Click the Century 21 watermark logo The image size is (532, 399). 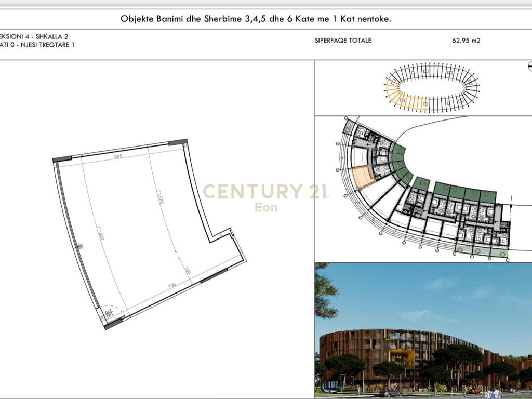(x=265, y=191)
